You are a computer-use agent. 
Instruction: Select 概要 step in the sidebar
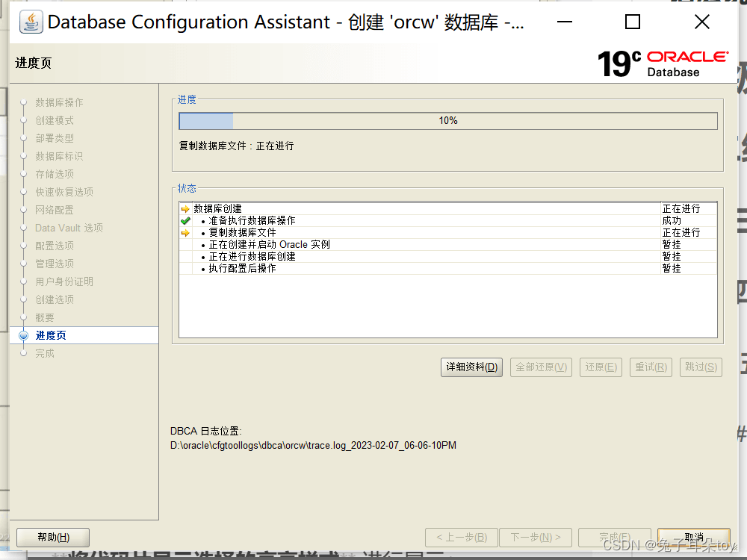click(45, 318)
